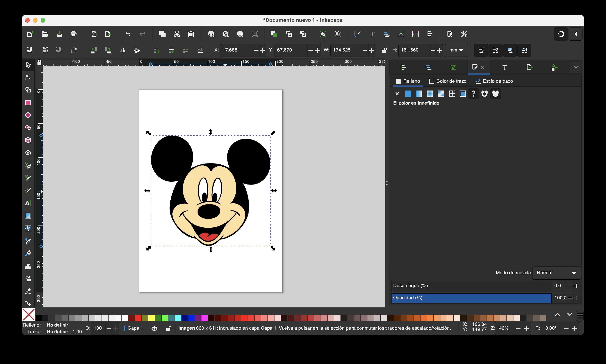
Task: Click the X position input field
Action: point(236,50)
